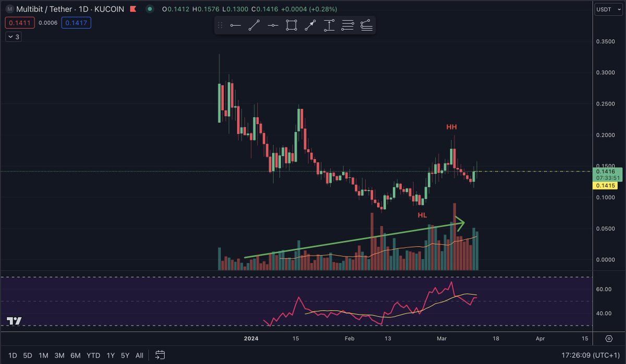Viewport: 626px width, 364px height.
Task: Click the buy price 0.1417 button
Action: (x=76, y=23)
